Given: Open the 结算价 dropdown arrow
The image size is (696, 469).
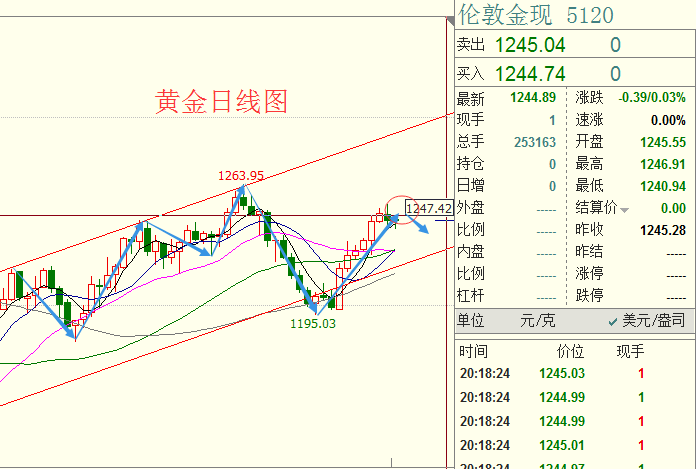Looking at the screenshot, I should 625,209.
